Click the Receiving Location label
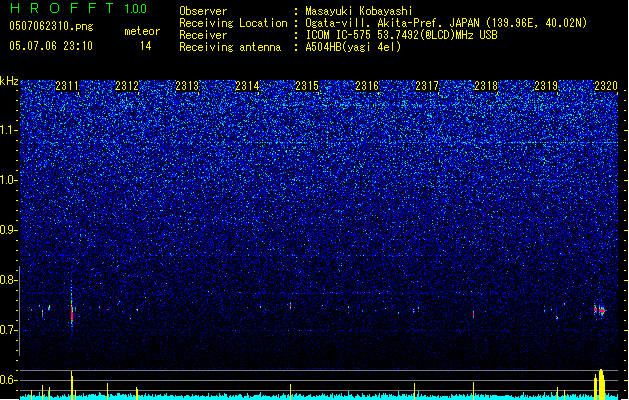 pyautogui.click(x=233, y=23)
